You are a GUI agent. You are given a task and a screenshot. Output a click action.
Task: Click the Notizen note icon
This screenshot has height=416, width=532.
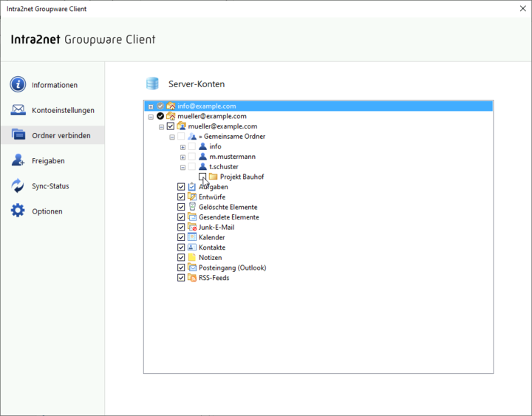[x=192, y=257]
